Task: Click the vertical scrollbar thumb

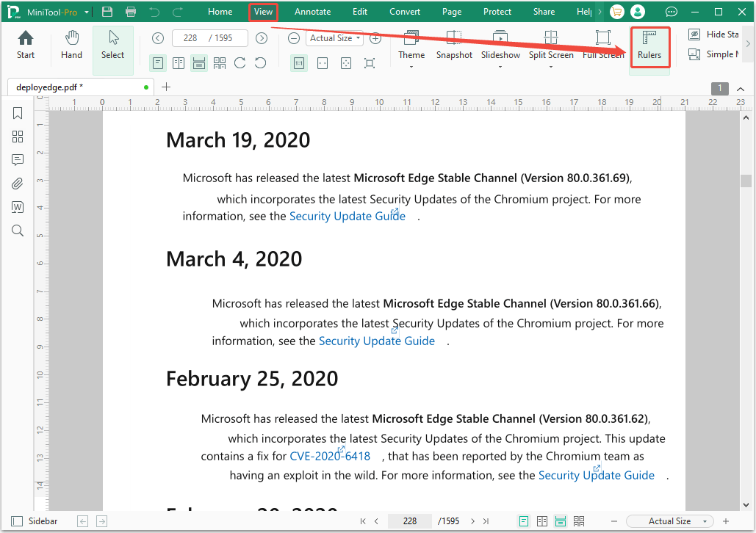Action: click(746, 181)
